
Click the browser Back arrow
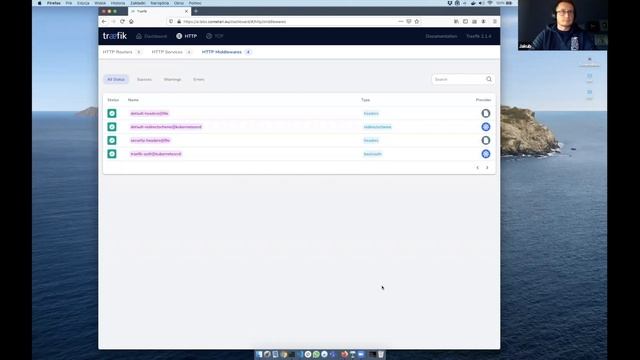click(x=104, y=21)
